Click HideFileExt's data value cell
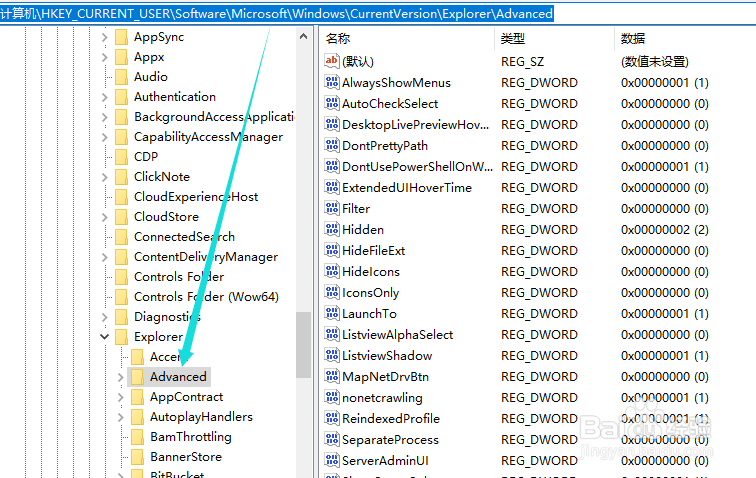This screenshot has width=756, height=478. click(x=664, y=251)
